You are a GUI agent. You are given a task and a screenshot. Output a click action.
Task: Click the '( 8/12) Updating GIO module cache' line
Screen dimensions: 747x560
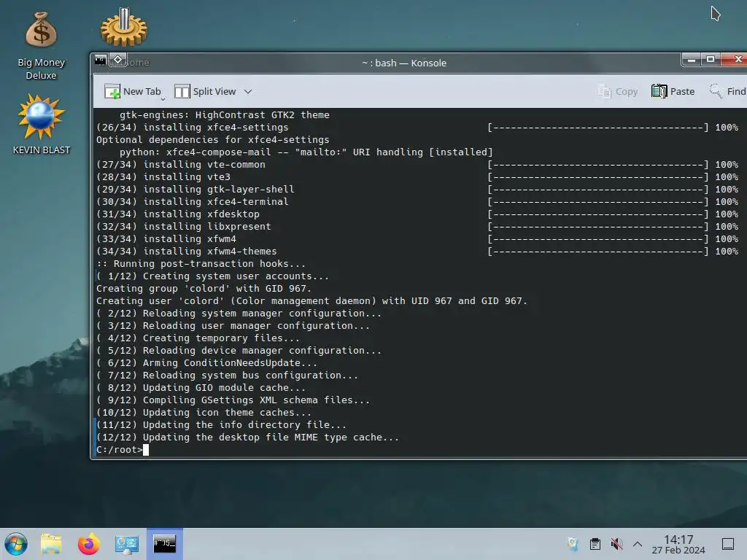(201, 388)
